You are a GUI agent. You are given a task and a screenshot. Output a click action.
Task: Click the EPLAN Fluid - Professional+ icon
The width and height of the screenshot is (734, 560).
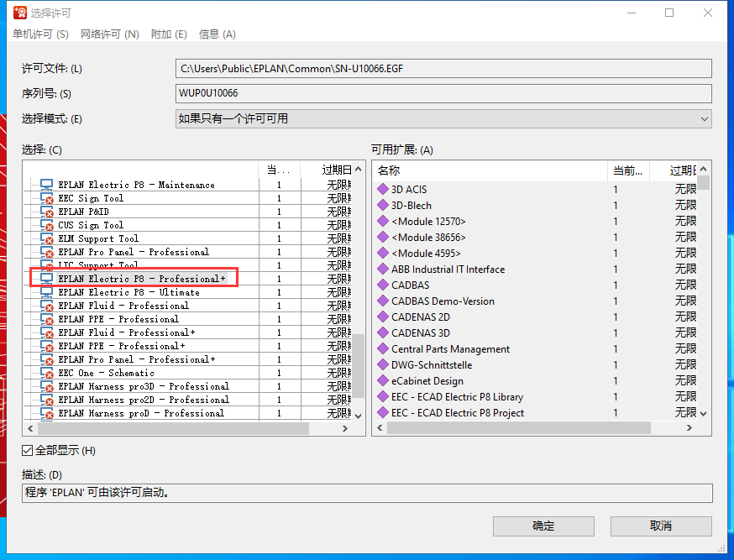pyautogui.click(x=47, y=332)
